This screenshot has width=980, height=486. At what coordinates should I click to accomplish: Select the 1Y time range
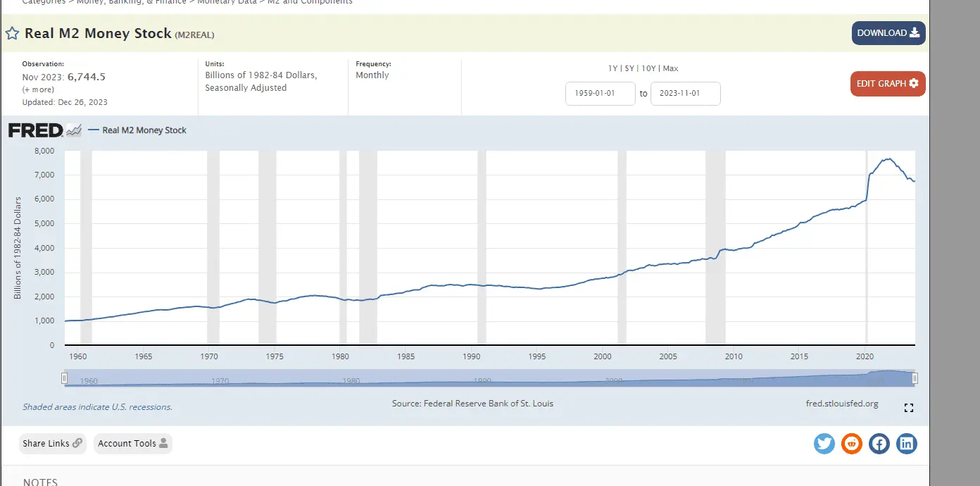(613, 68)
